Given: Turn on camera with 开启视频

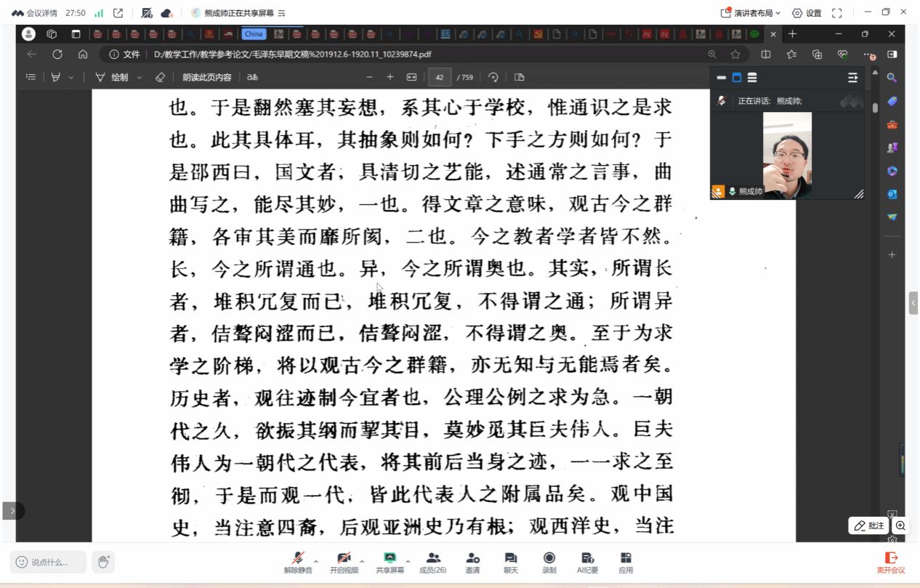Looking at the screenshot, I should [x=344, y=561].
